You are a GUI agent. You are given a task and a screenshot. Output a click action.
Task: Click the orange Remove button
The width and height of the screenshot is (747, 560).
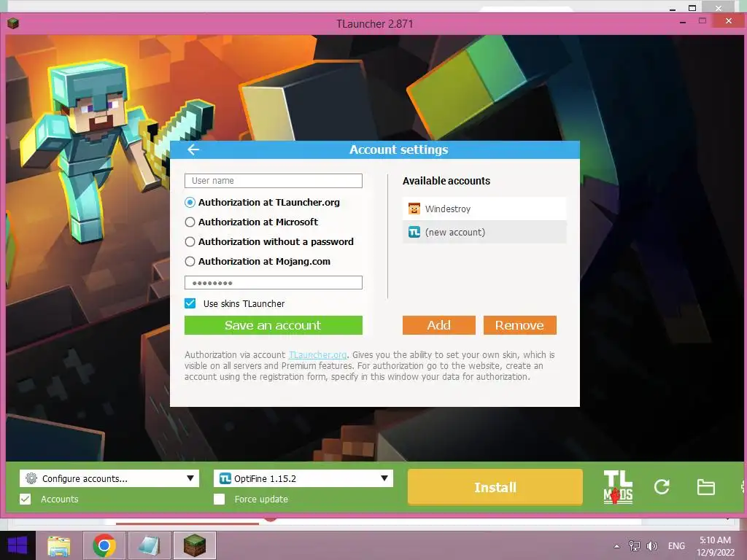point(519,325)
